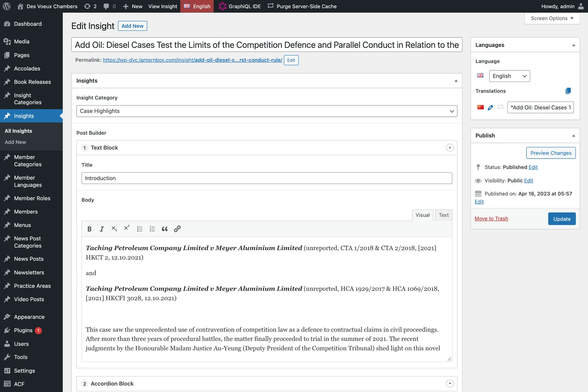
Task: Collapse the Insights metabox panel
Action: 456,81
